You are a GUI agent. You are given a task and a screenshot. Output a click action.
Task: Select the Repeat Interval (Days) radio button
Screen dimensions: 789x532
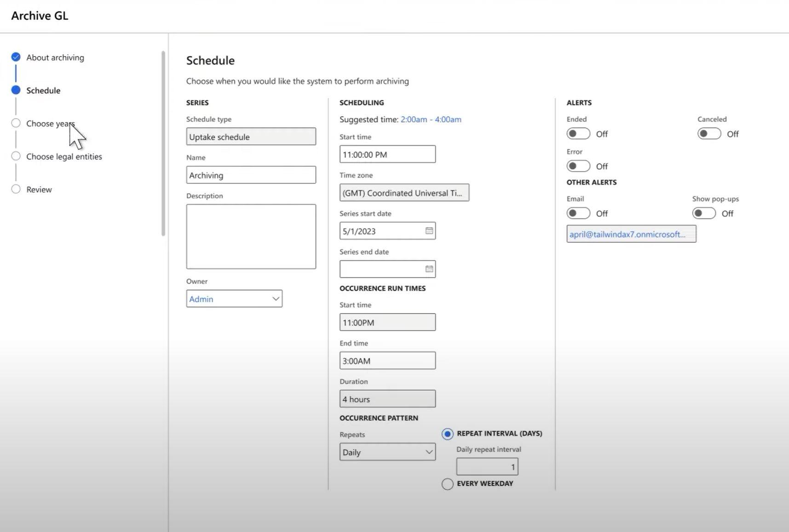coord(447,433)
